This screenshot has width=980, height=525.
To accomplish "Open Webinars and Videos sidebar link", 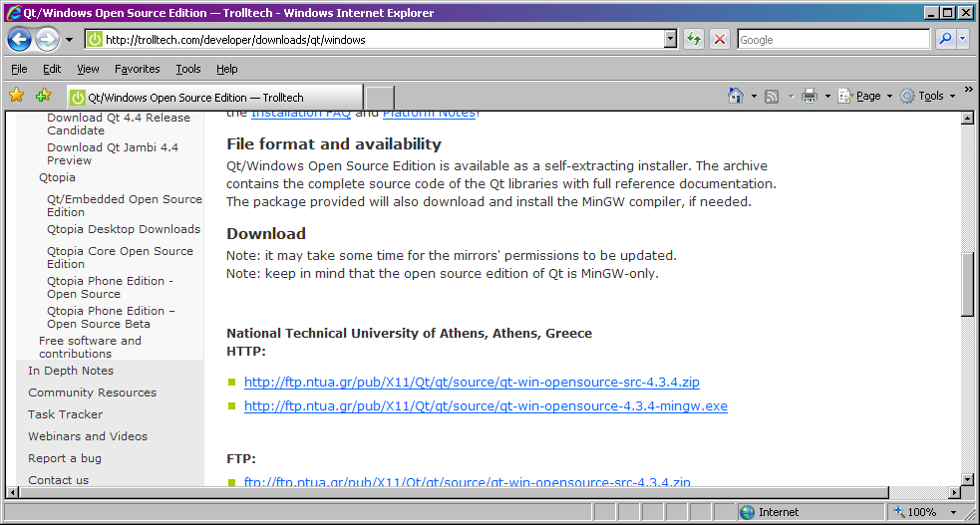I will (x=88, y=436).
